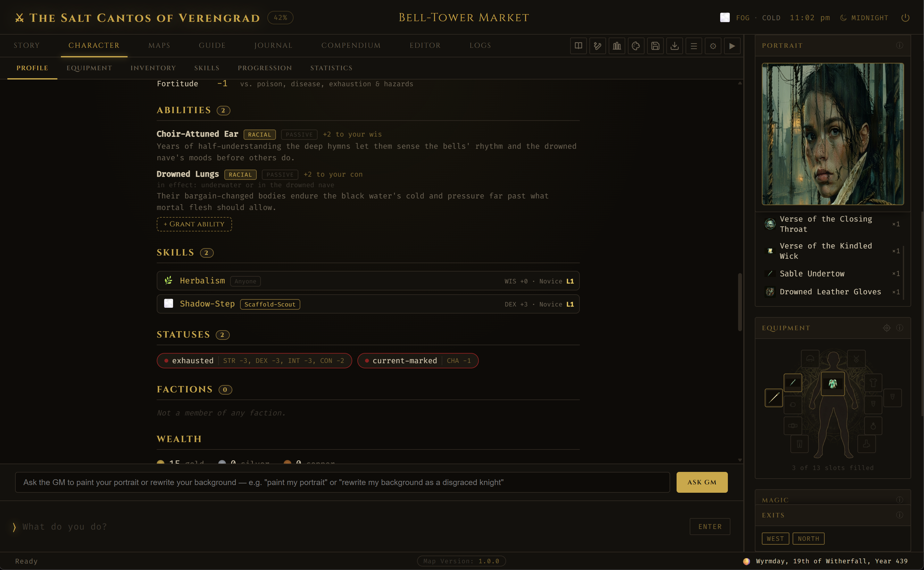The image size is (924, 570).
Task: Click the GM request input field
Action: coord(342,482)
